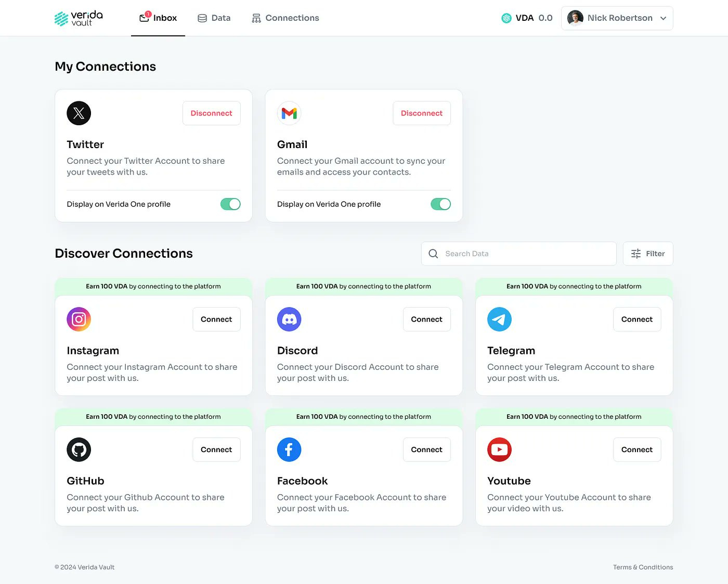Connect the Telegram account

(x=637, y=320)
